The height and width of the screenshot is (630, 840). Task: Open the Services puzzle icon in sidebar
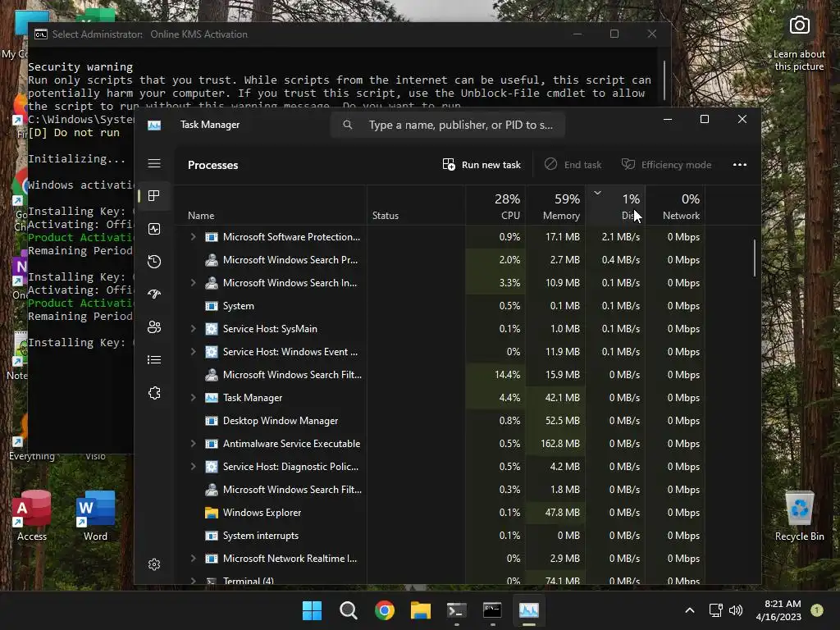tap(154, 393)
